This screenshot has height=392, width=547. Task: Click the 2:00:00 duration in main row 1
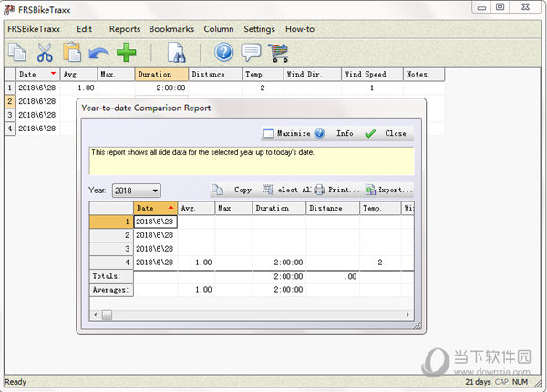162,88
